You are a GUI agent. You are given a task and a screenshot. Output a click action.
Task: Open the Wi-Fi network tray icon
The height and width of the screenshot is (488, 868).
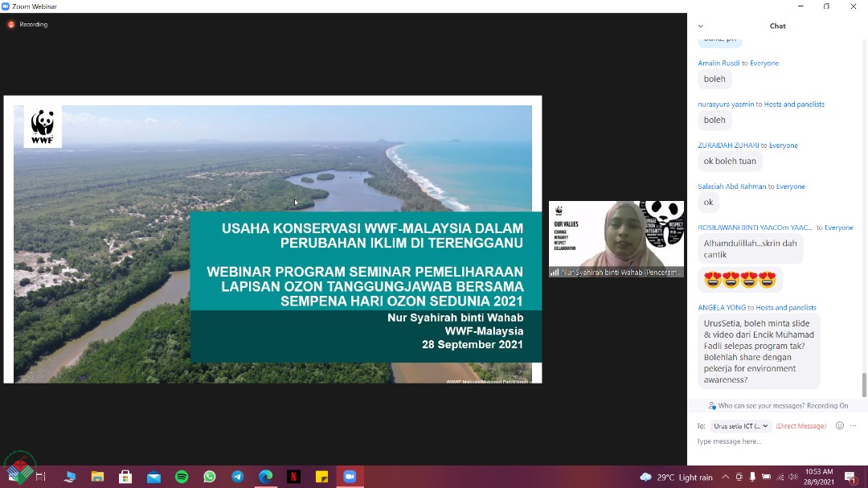pyautogui.click(x=780, y=477)
